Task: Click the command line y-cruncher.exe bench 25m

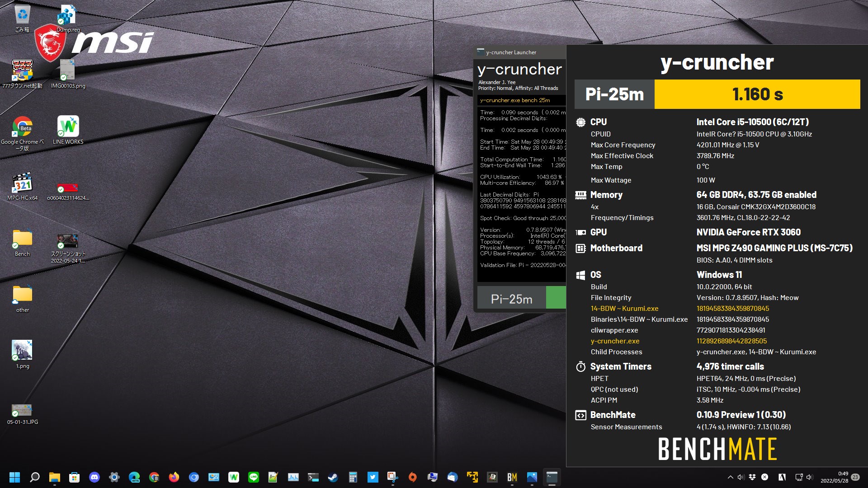Action: click(x=515, y=100)
